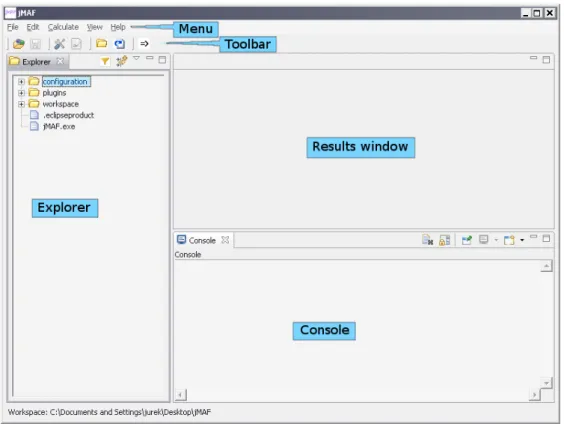Click the console scroll left arrow
The width and height of the screenshot is (564, 424).
(181, 395)
